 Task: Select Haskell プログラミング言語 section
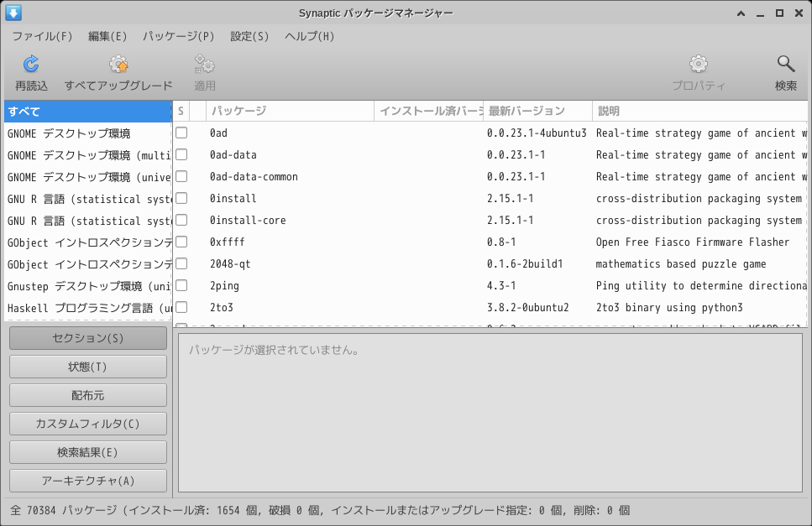click(88, 308)
